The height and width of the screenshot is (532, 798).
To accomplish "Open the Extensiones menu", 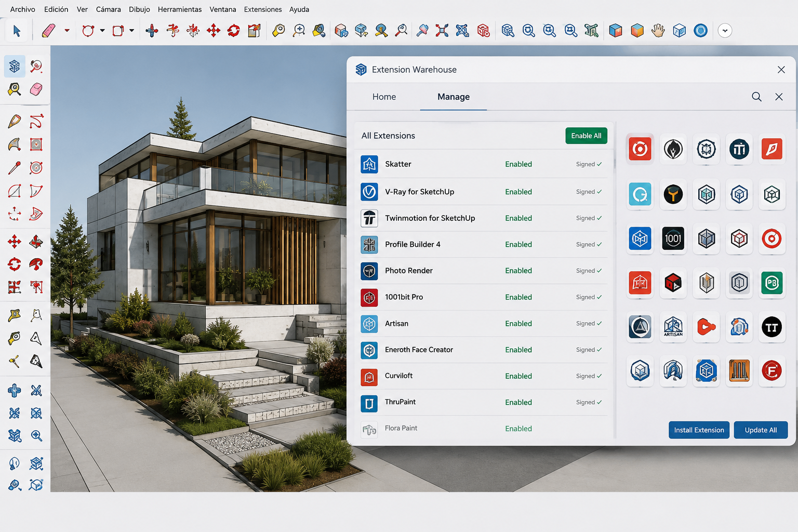I will [x=263, y=9].
